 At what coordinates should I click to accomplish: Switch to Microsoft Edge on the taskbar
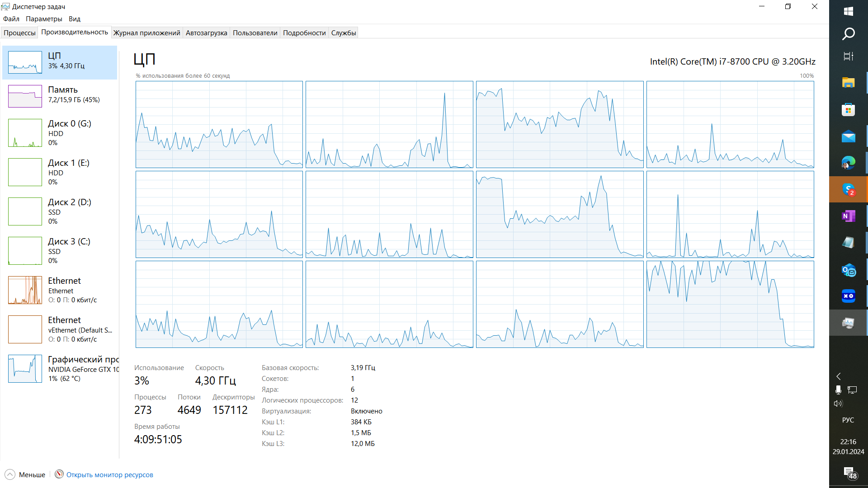click(848, 163)
